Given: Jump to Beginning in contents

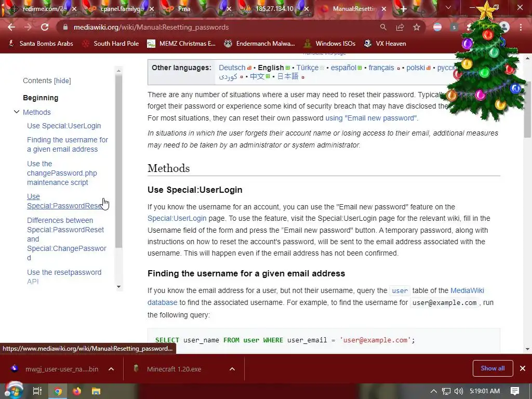Looking at the screenshot, I should (41, 98).
